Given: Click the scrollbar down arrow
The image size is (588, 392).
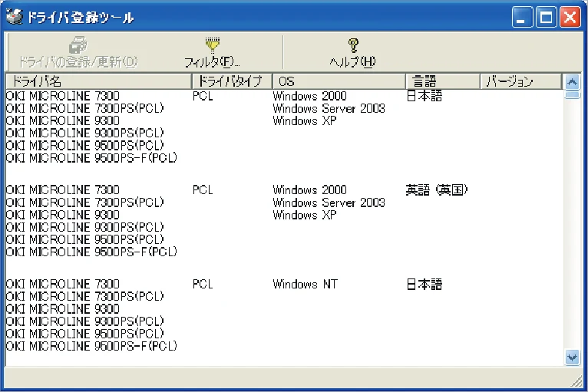Looking at the screenshot, I should [x=572, y=357].
